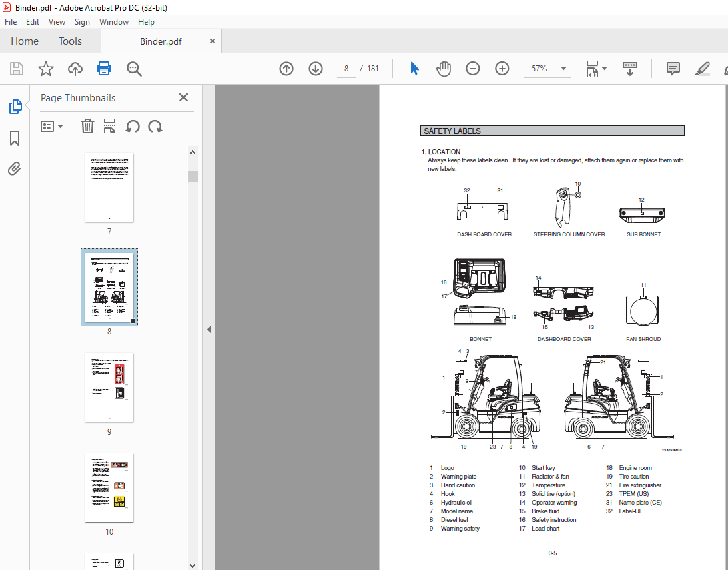This screenshot has height=570, width=728.
Task: Click the 'Fire extinguisher' legend entry
Action: pos(640,485)
